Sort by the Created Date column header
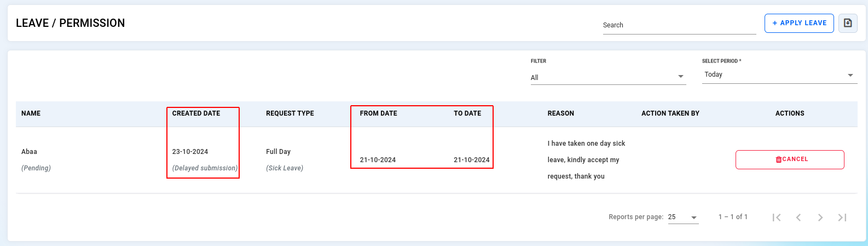This screenshot has width=868, height=246. [196, 113]
